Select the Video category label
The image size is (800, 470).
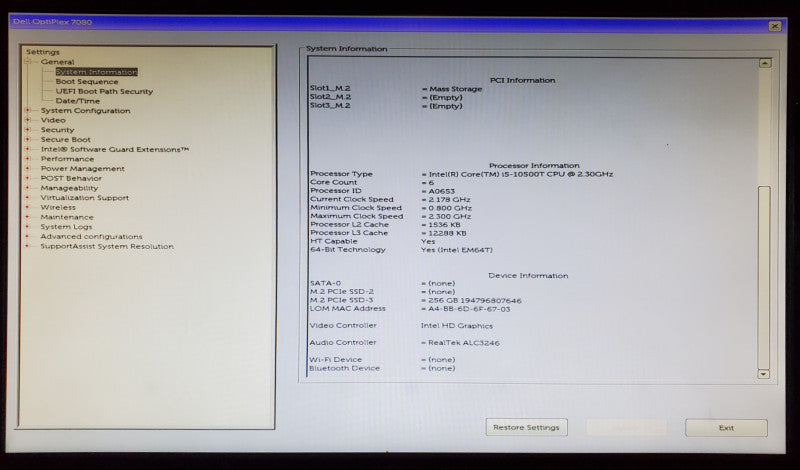pyautogui.click(x=53, y=120)
